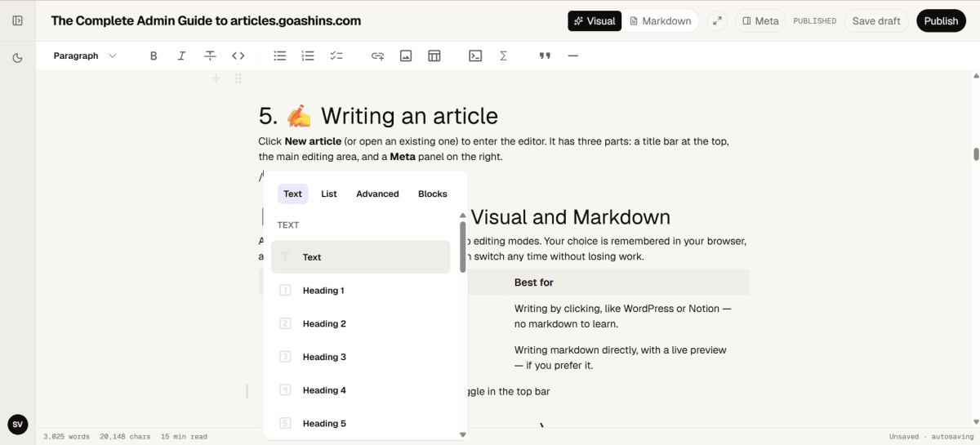
Task: Click Save draft button
Action: pyautogui.click(x=876, y=20)
